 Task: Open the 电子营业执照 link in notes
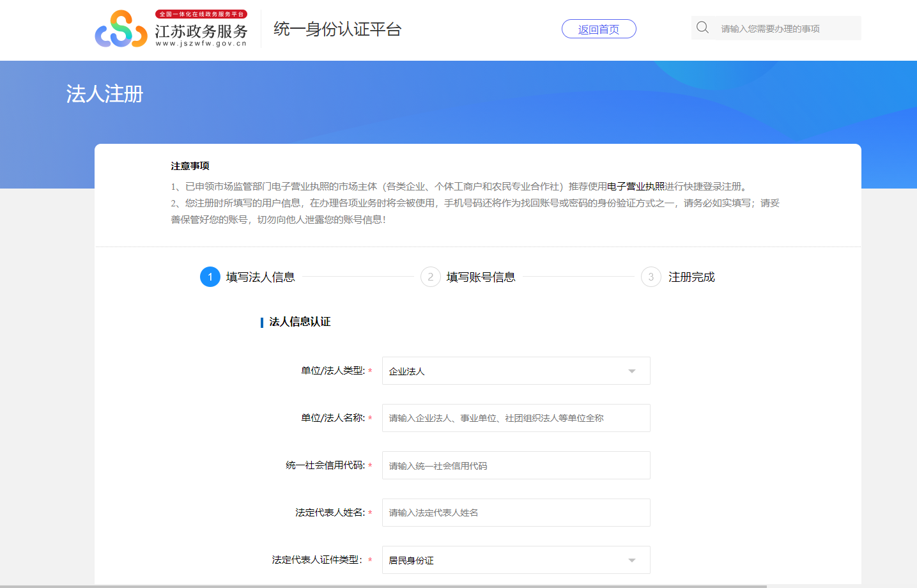pyautogui.click(x=635, y=187)
